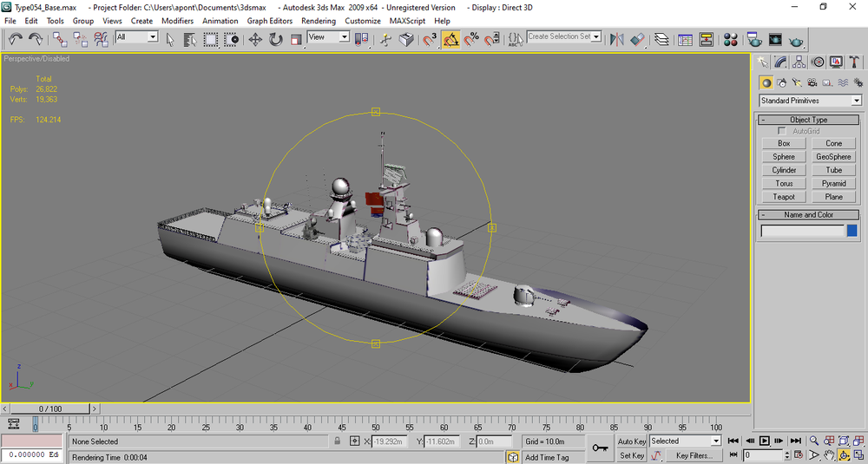Activate the Select Object arrow tool
The height and width of the screenshot is (464, 868).
click(170, 39)
